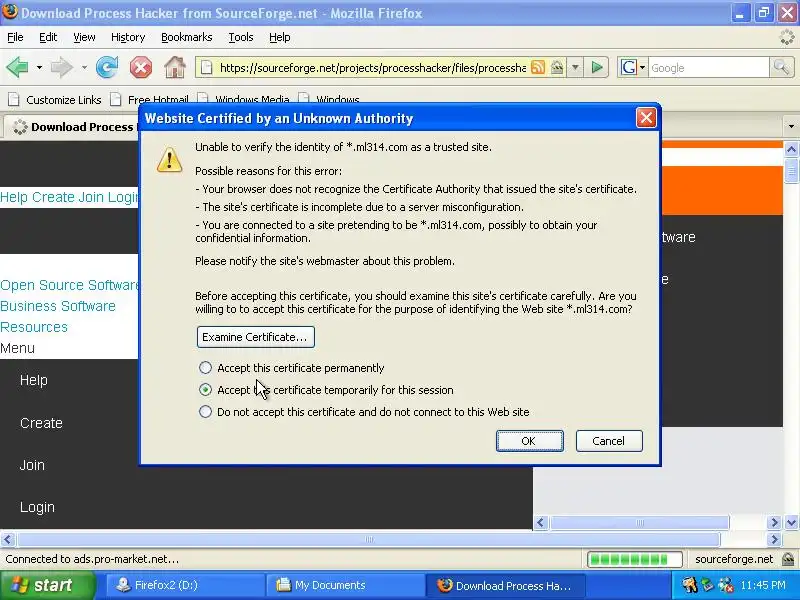Image resolution: width=800 pixels, height=600 pixels.
Task: Click Create in the dark page menu
Action: (41, 423)
